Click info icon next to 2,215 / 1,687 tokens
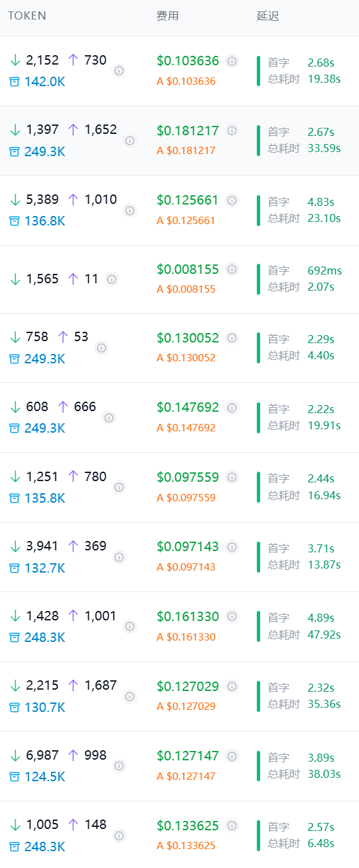Viewport: 359px width, 868px height. point(130,696)
